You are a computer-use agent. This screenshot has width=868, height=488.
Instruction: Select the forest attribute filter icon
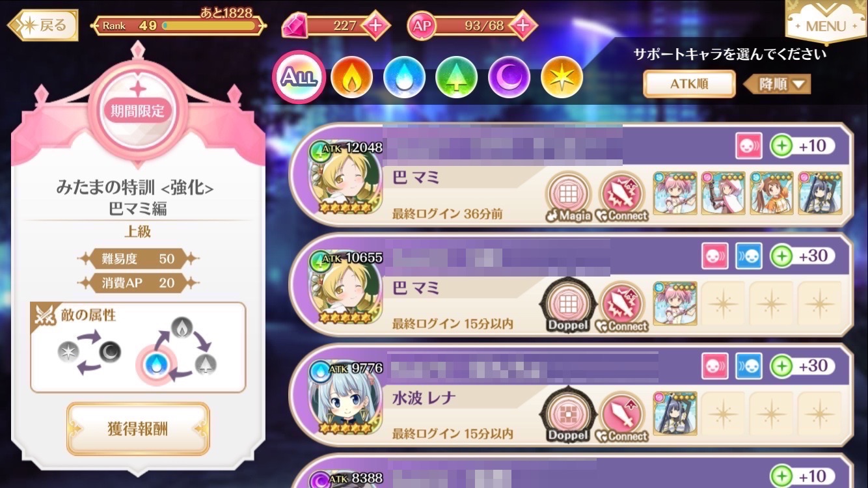[x=457, y=77]
